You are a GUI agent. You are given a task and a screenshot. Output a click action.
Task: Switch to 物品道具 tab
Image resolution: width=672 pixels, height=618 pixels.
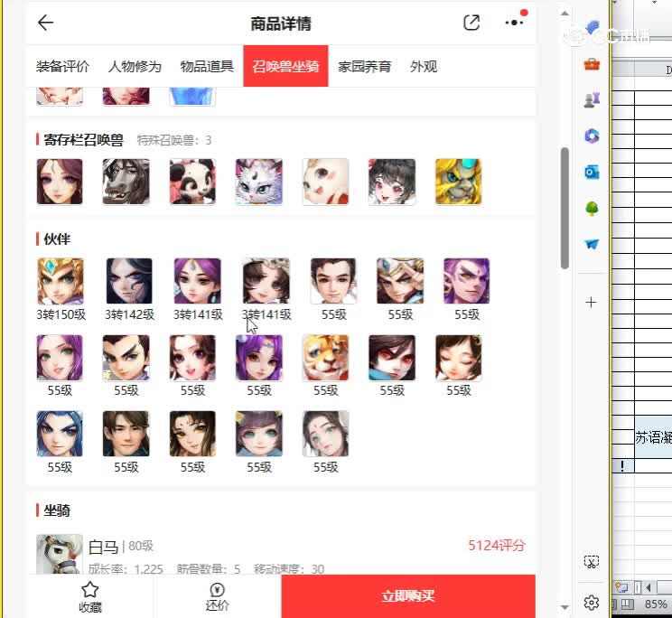pyautogui.click(x=207, y=67)
